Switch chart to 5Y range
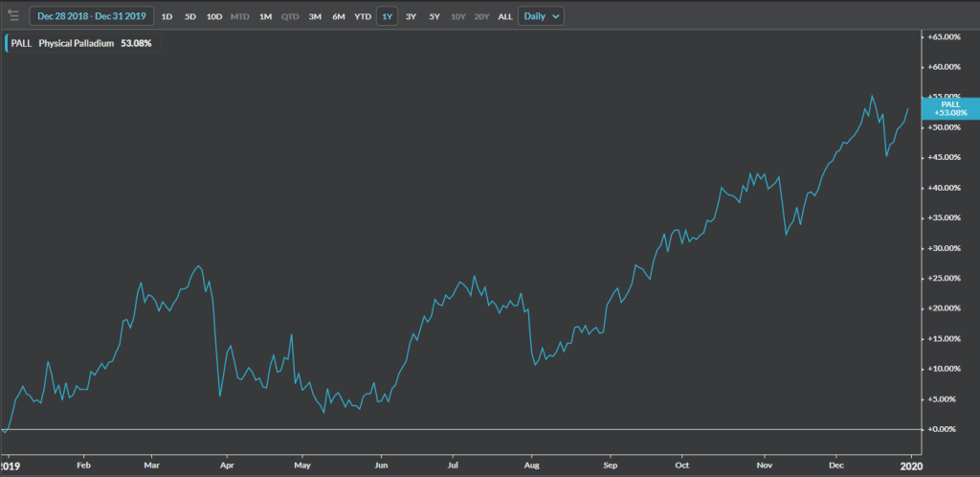 [434, 16]
